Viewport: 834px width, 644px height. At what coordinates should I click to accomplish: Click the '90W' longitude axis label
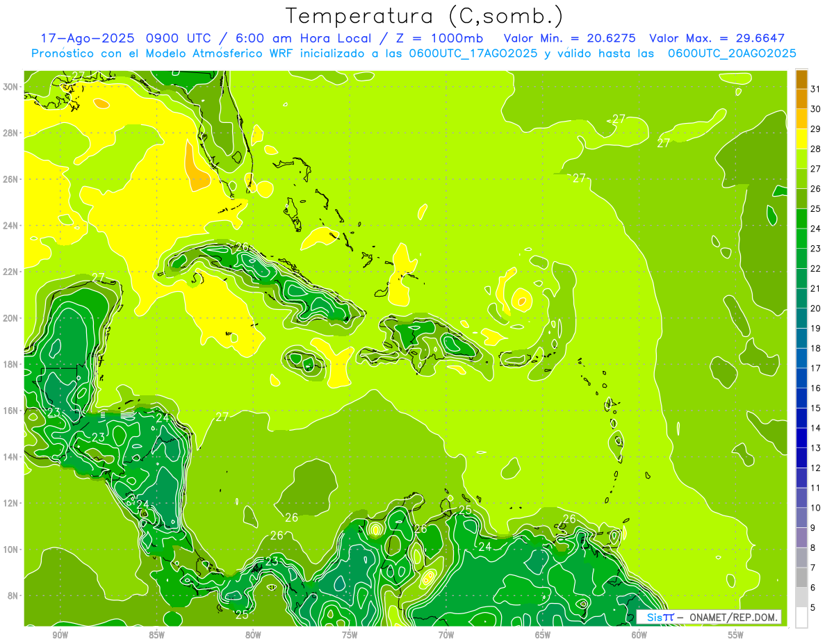point(60,635)
